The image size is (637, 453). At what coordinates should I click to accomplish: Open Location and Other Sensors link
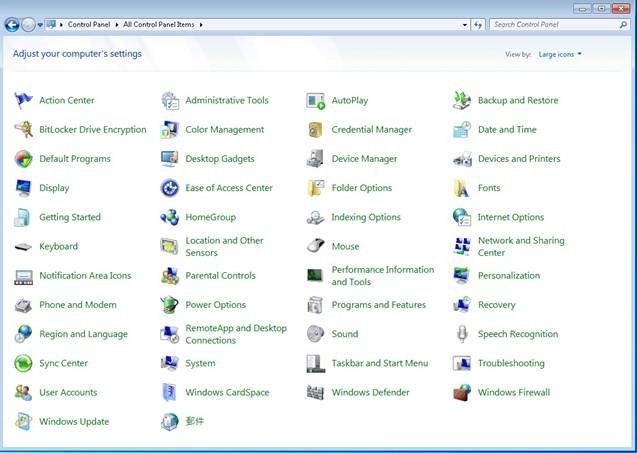(225, 246)
